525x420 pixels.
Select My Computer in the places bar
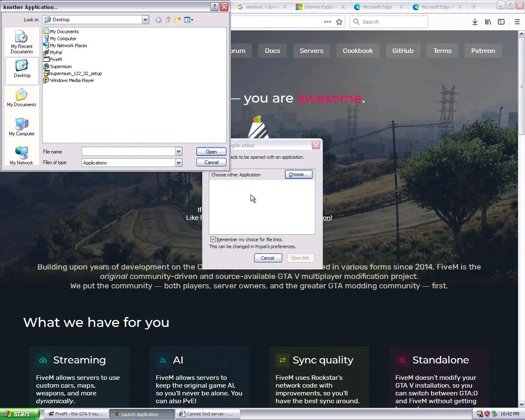pos(22,127)
